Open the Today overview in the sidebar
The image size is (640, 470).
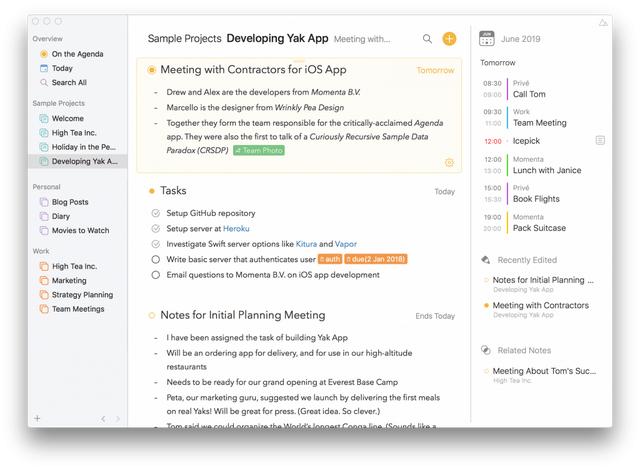[61, 68]
